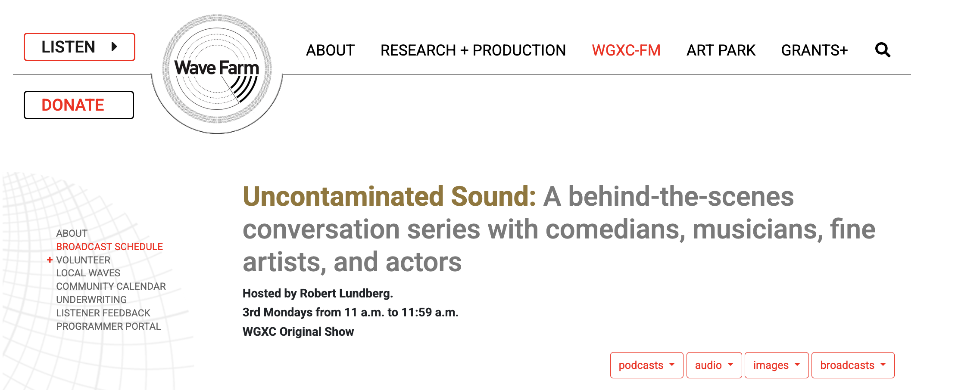Select LISTENER FEEDBACK sidebar link
Image resolution: width=980 pixels, height=390 pixels.
(103, 313)
